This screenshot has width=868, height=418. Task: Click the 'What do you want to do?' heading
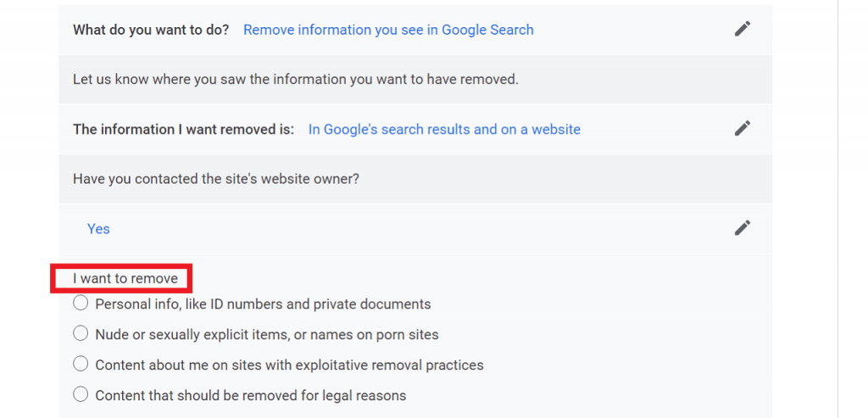coord(151,30)
